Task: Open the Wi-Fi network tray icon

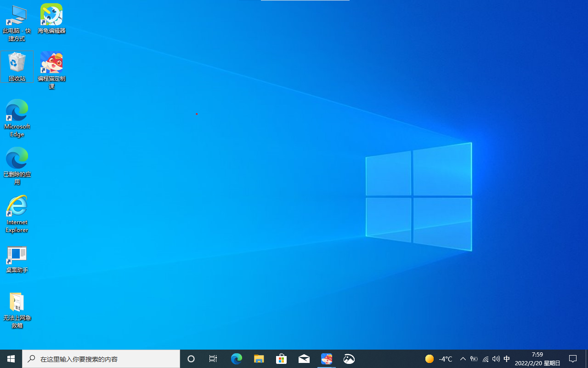Action: [x=485, y=359]
